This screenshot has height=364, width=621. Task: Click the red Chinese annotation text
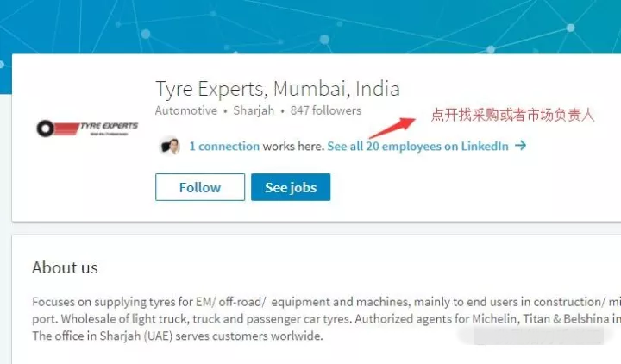(x=512, y=115)
